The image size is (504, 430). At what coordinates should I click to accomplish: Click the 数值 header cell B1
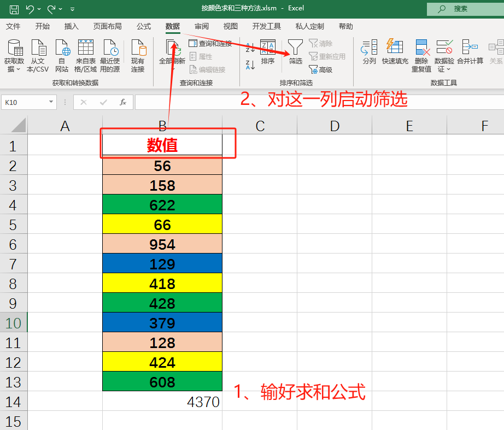click(162, 145)
